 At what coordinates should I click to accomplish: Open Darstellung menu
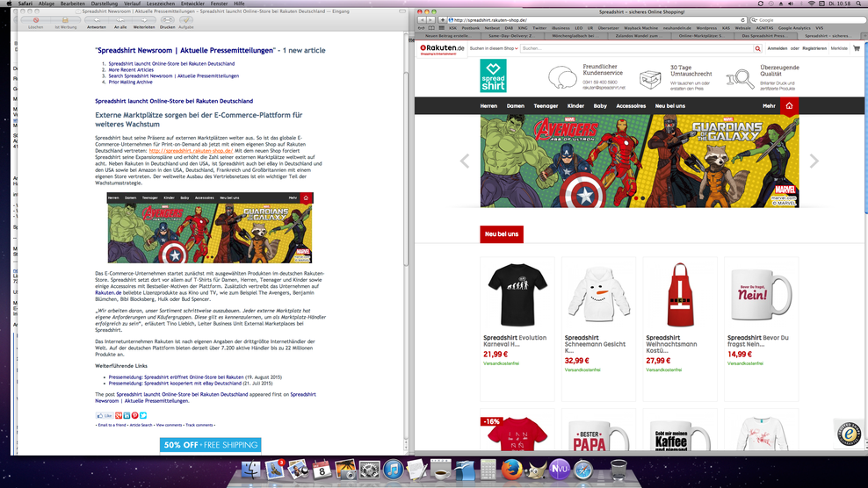click(104, 4)
